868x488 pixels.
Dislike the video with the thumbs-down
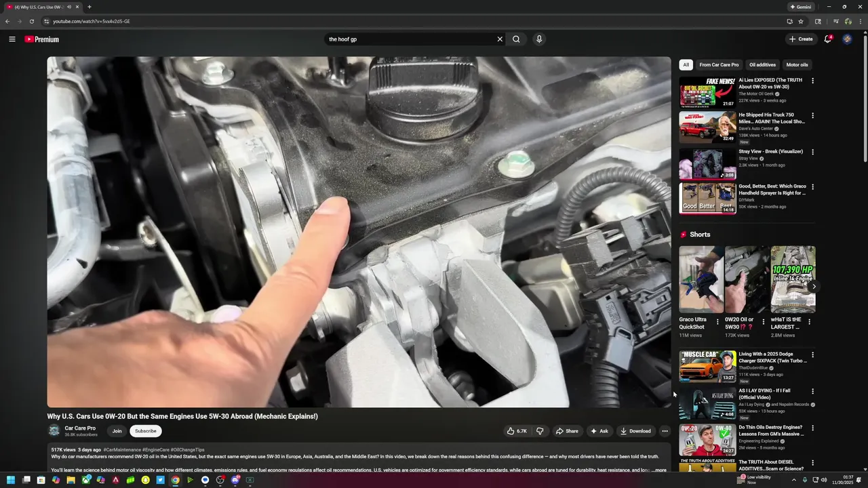click(540, 431)
